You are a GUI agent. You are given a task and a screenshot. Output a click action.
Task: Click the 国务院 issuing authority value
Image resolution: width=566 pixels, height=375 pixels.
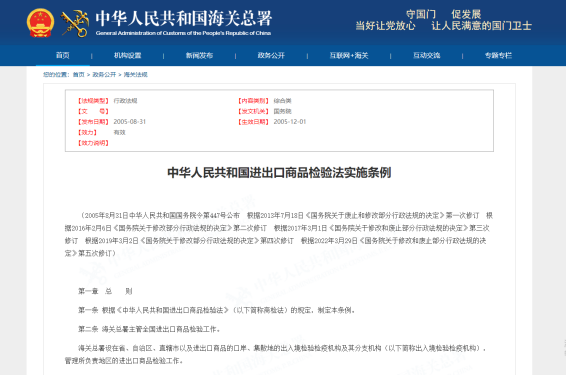282,111
